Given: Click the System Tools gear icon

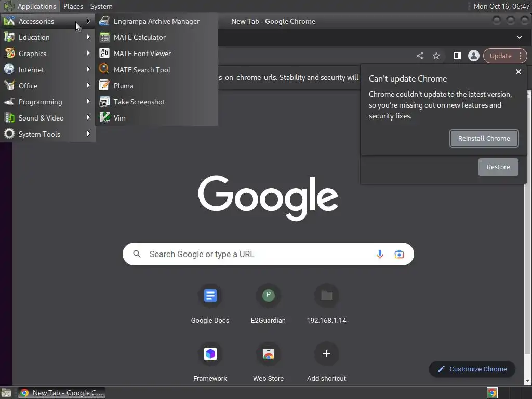Looking at the screenshot, I should pos(9,134).
